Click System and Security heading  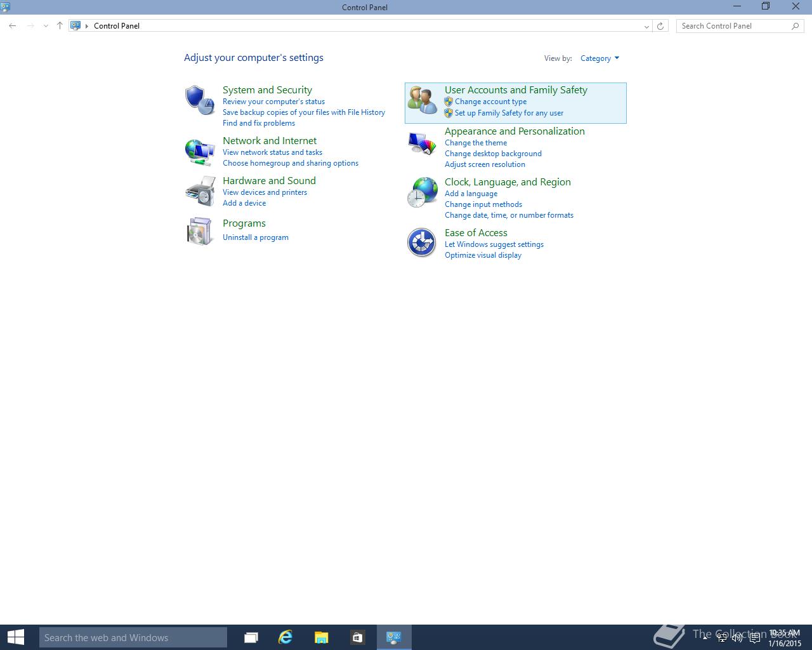point(267,90)
